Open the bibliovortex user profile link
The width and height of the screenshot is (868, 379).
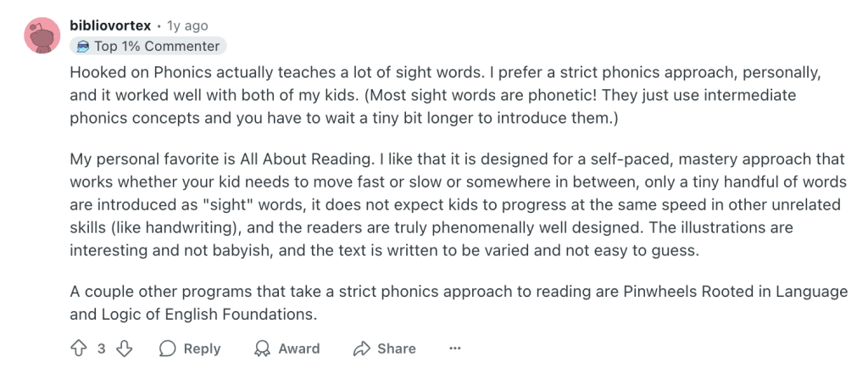pos(109,26)
